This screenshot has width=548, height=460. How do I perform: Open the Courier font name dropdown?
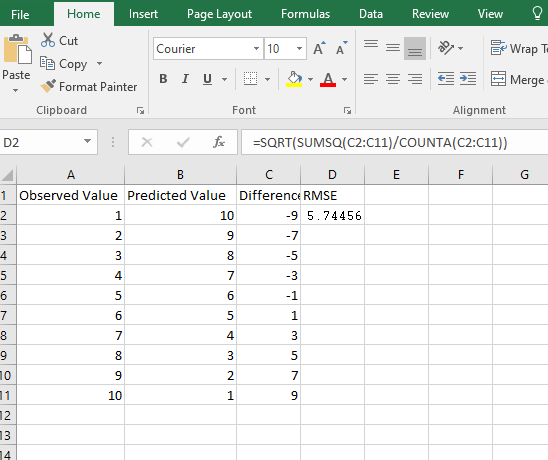click(256, 48)
